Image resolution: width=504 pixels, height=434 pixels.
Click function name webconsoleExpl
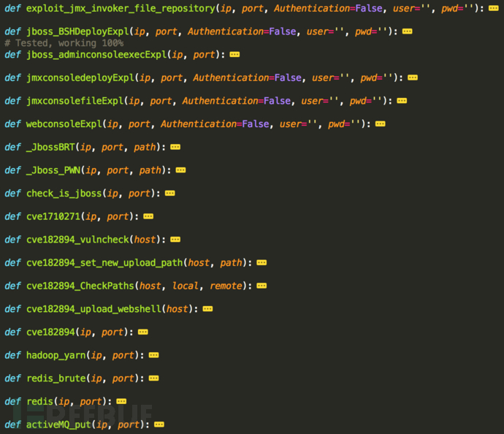[64, 124]
